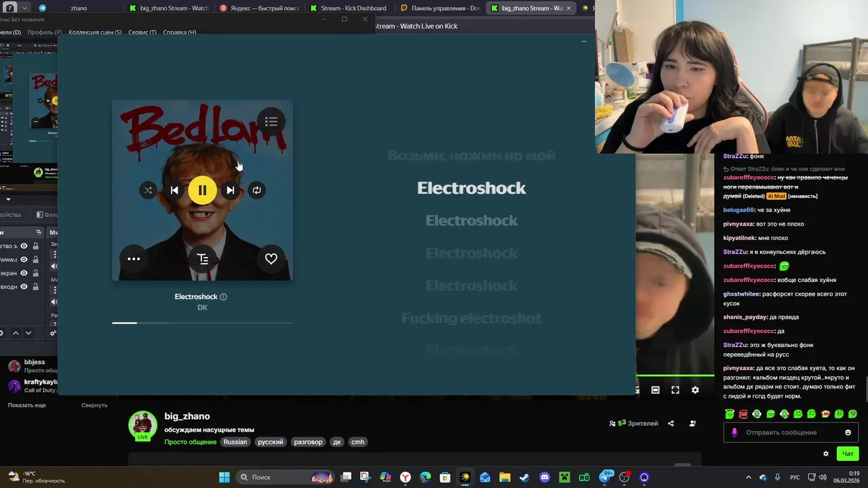Toggle theater mode on the video player
The height and width of the screenshot is (488, 868).
(x=655, y=390)
